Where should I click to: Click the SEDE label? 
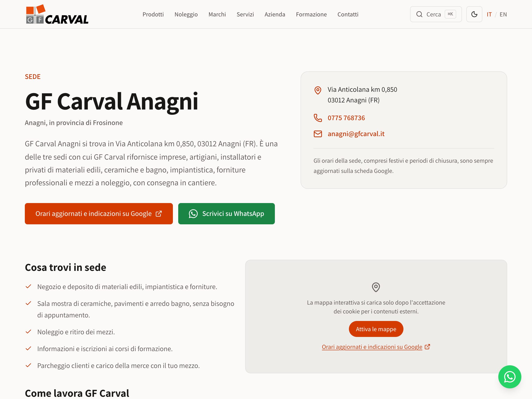click(x=33, y=76)
